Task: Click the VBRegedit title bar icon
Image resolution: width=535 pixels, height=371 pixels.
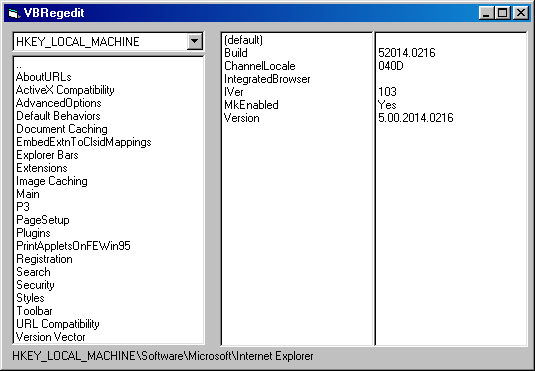Action: [x=14, y=13]
